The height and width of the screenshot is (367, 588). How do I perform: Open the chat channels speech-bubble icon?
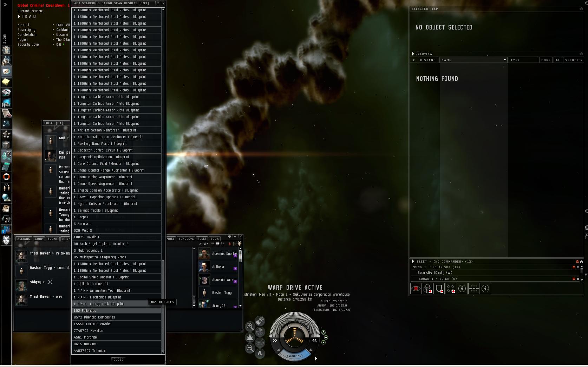[6, 187]
